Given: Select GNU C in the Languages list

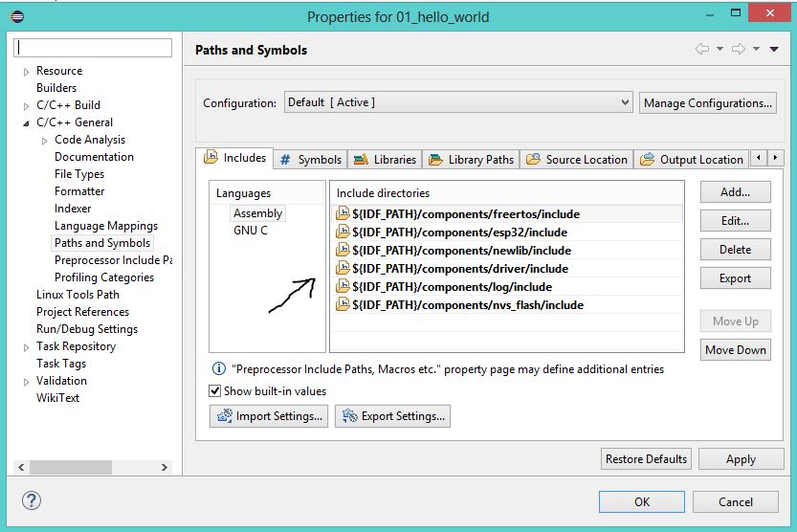Looking at the screenshot, I should tap(251, 231).
